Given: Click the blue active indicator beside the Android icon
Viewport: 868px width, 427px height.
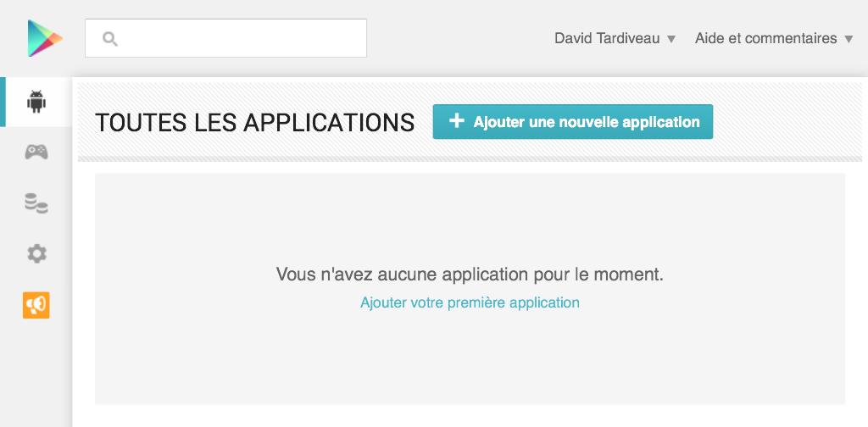Looking at the screenshot, I should point(3,102).
